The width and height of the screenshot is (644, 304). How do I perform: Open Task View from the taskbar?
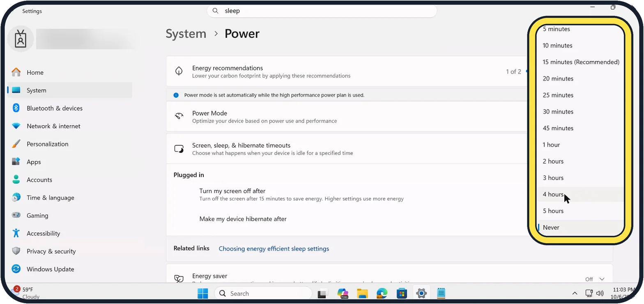point(323,293)
